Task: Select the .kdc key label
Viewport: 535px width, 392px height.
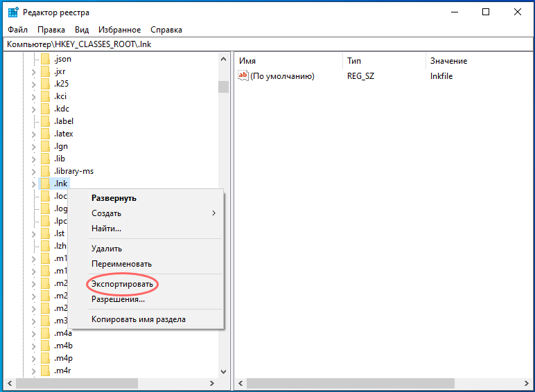Action: [x=62, y=109]
